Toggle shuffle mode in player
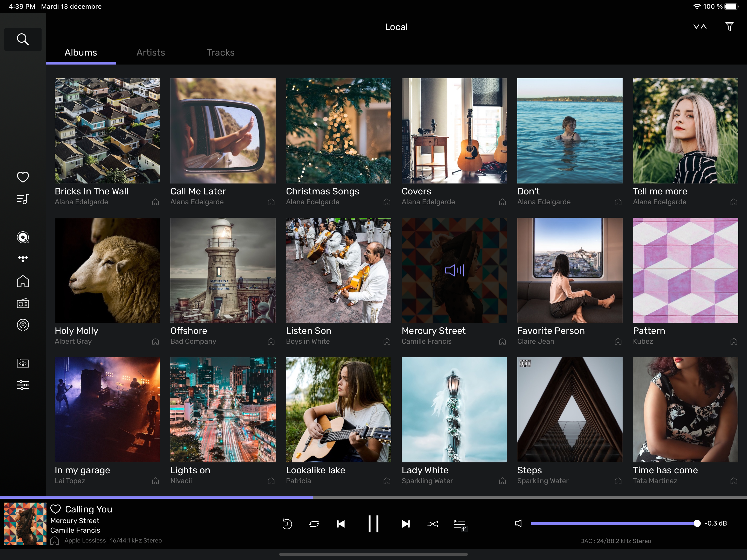The width and height of the screenshot is (747, 560). [x=433, y=524]
